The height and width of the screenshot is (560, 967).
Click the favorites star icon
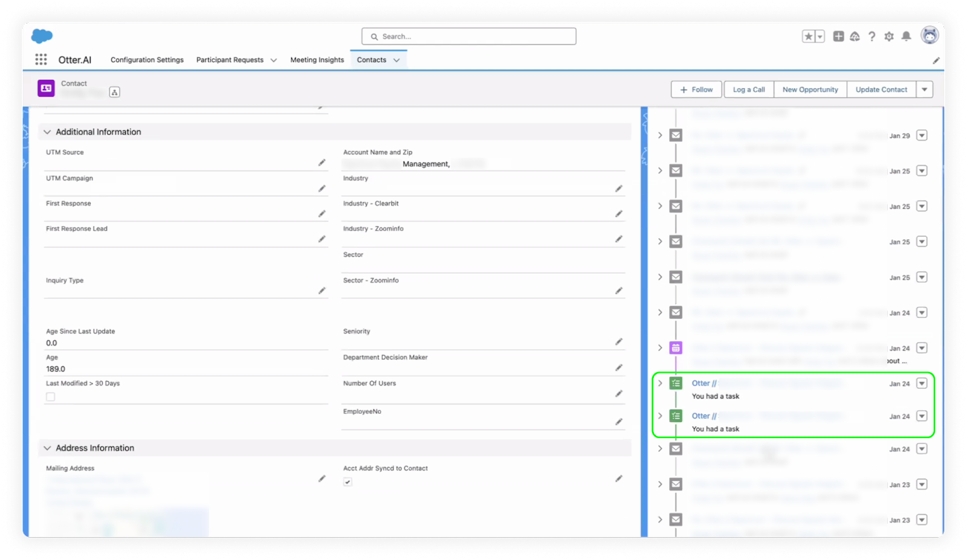point(808,36)
